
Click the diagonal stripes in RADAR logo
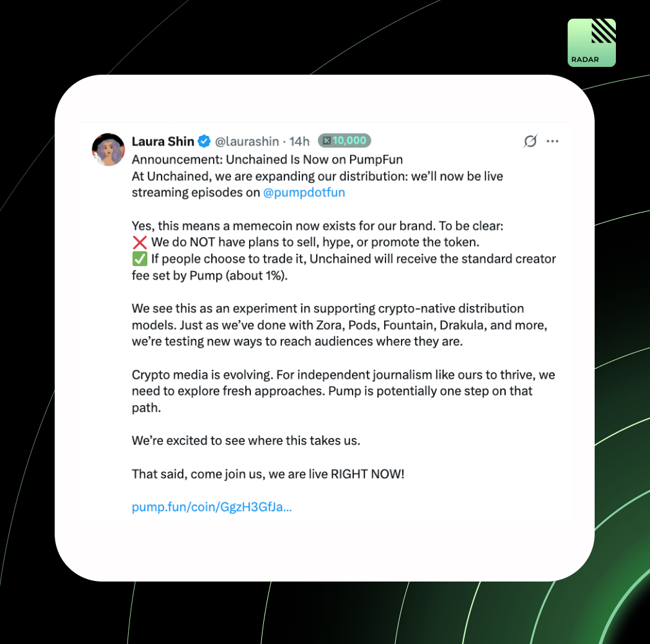tap(603, 31)
